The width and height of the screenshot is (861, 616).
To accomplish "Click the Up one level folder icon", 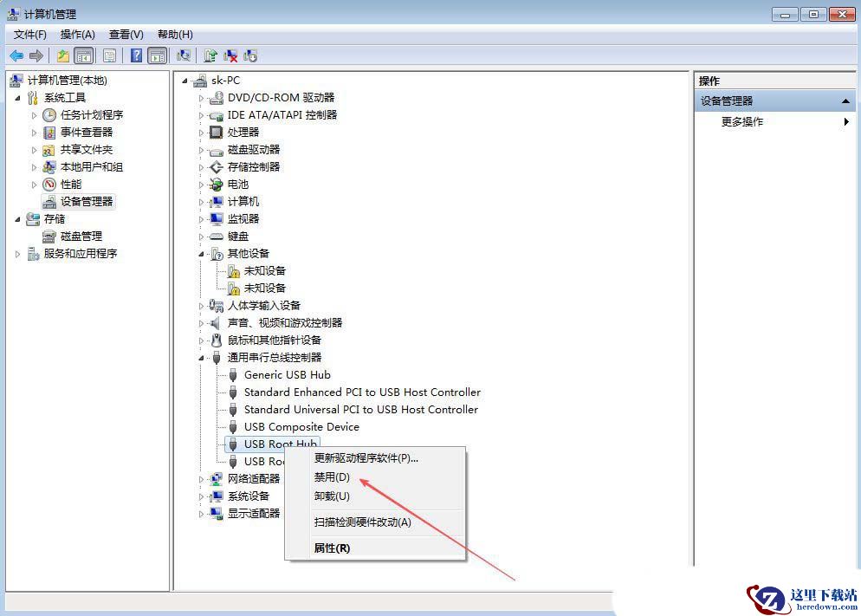I will pos(63,56).
